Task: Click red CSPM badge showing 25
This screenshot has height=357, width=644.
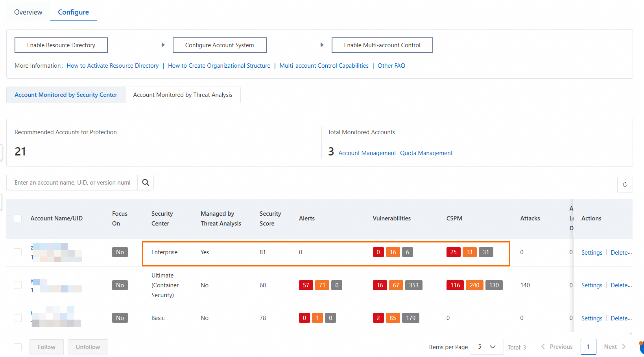Action: tap(453, 252)
